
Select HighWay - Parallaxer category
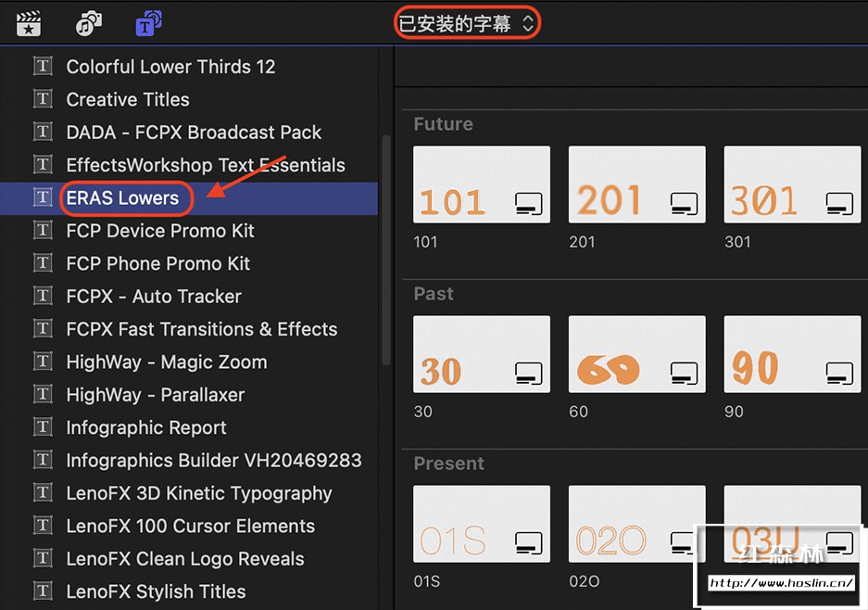[156, 395]
